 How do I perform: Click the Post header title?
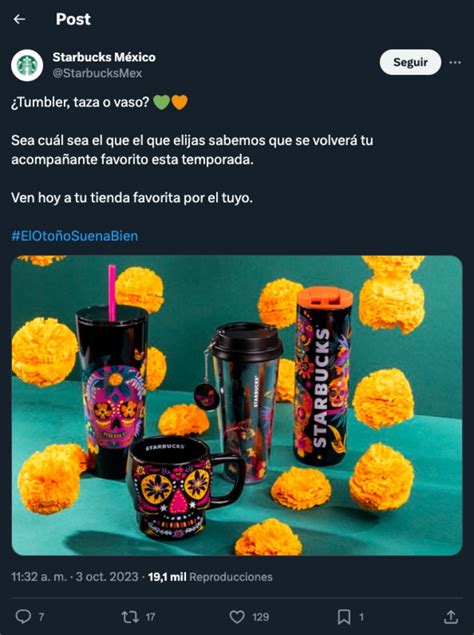point(73,19)
